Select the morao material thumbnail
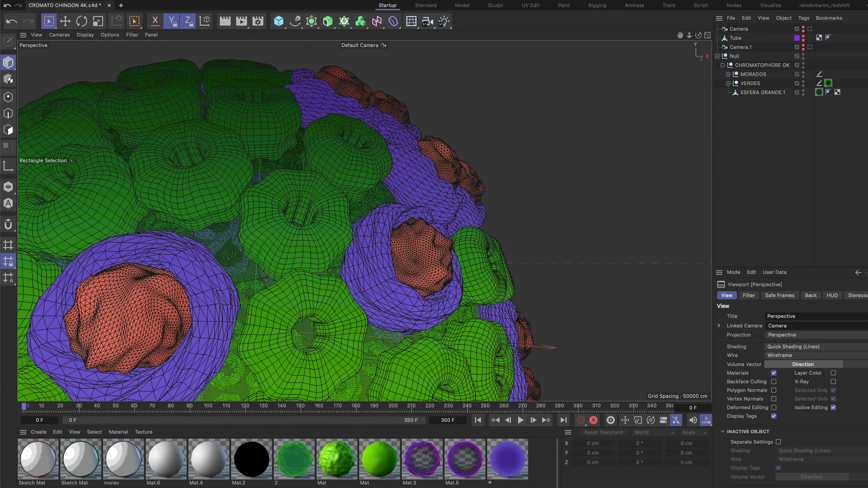Image resolution: width=868 pixels, height=488 pixels. click(123, 459)
